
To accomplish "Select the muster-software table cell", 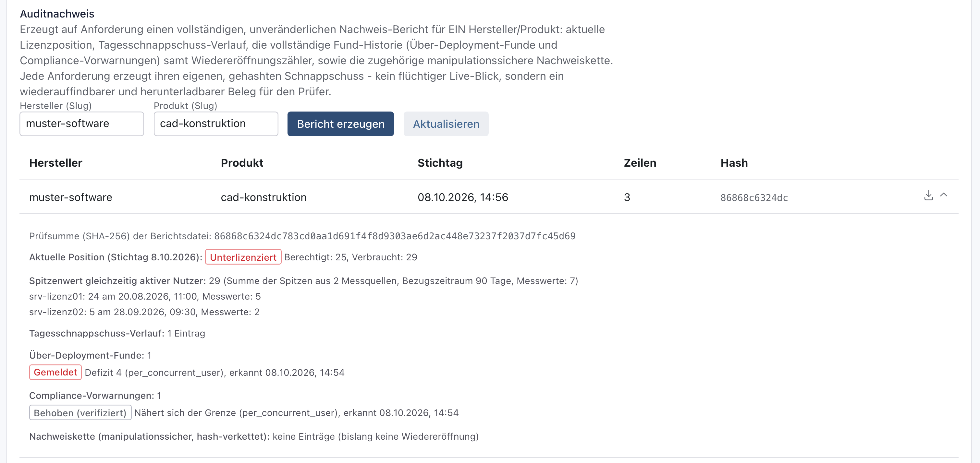I will click(71, 197).
